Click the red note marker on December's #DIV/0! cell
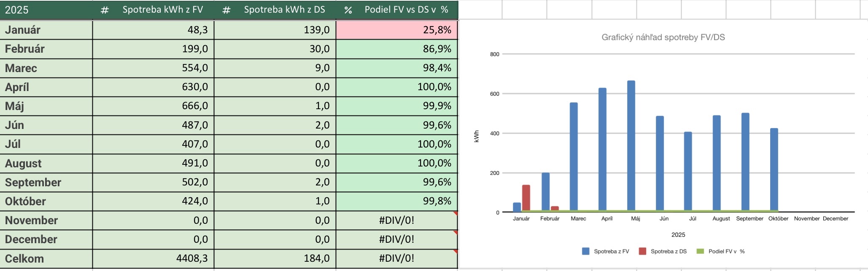This screenshot has height=271, width=868. click(x=455, y=233)
